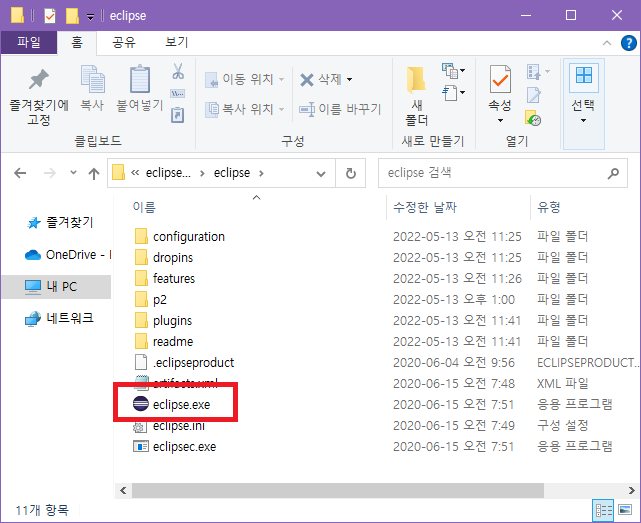
Task: Select the features folder
Action: [165, 278]
